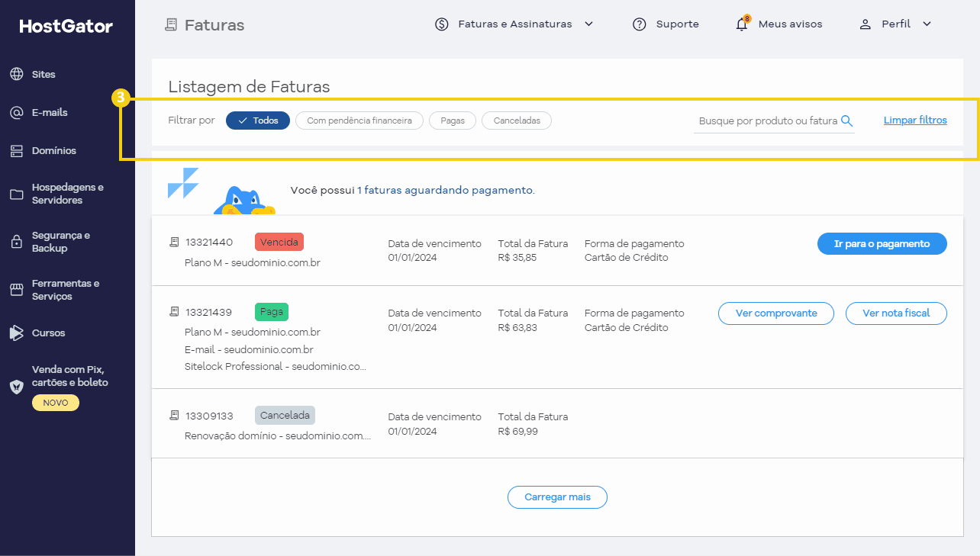
Task: Click the Domínios server icon
Action: (17, 151)
